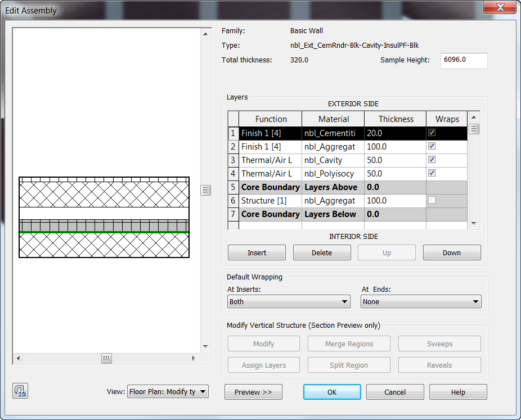Open Help for Edit Assembly

(x=458, y=392)
